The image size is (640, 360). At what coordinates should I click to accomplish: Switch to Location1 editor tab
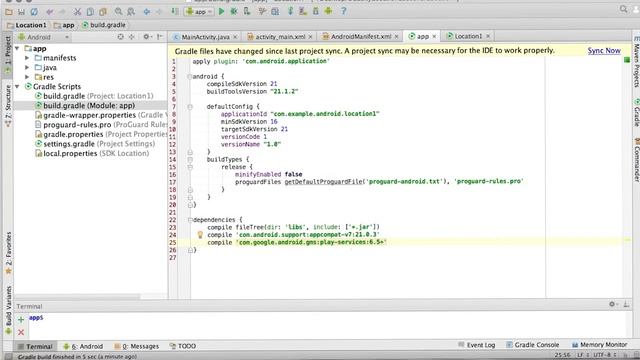468,36
